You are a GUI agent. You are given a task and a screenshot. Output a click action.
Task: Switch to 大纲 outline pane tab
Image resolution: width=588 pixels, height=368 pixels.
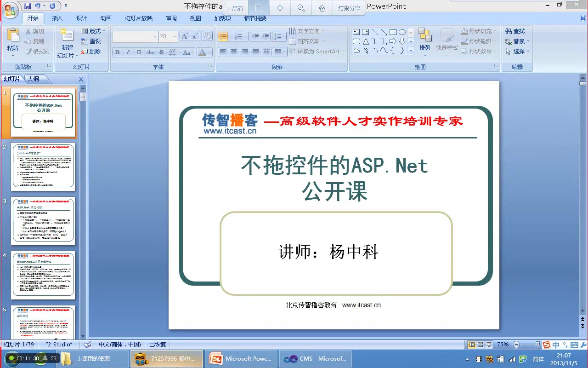[x=33, y=79]
